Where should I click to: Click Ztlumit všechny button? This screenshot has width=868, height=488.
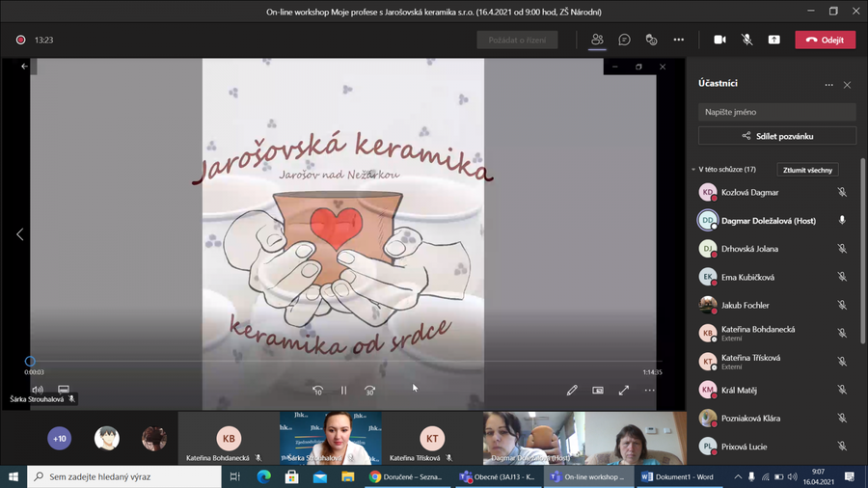pyautogui.click(x=807, y=170)
